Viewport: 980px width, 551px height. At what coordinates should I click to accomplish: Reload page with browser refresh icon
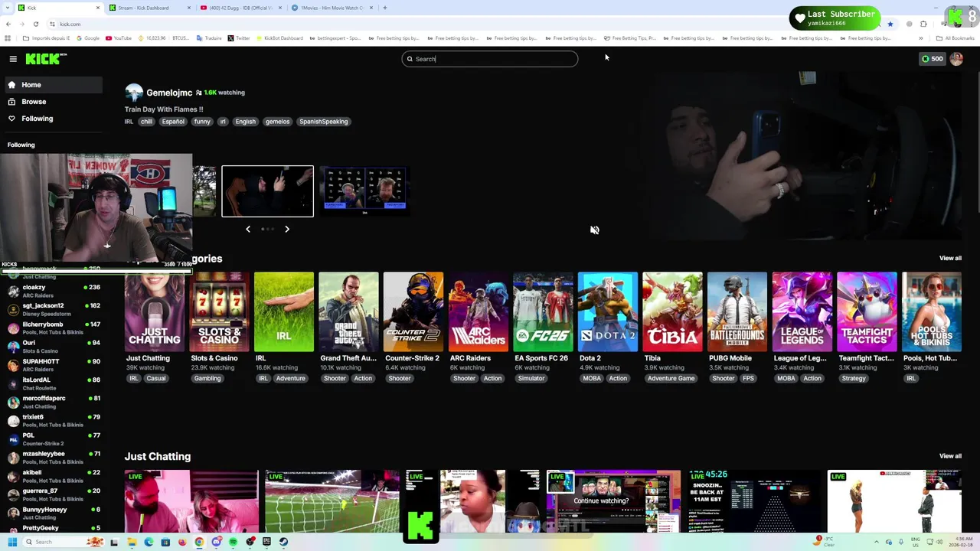coord(35,24)
